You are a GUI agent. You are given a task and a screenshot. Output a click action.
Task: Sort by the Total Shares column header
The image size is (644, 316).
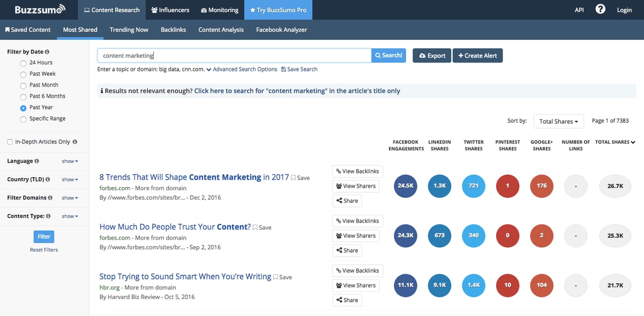615,142
